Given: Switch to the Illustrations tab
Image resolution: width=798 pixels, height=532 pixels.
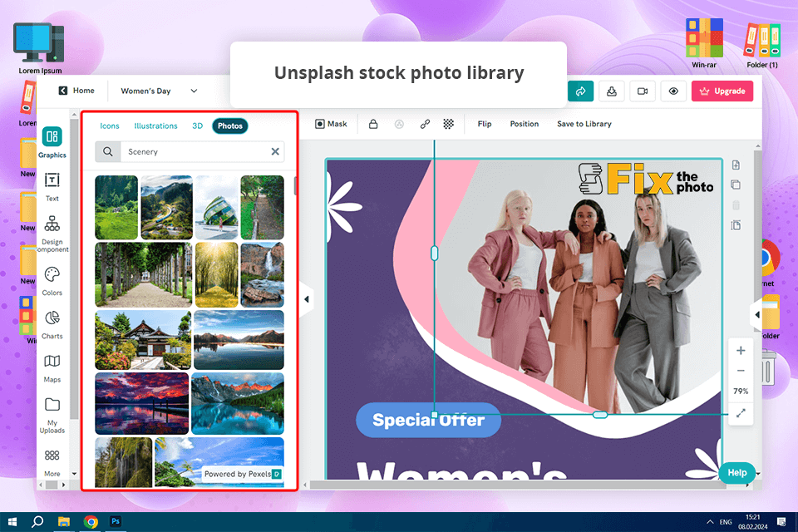Looking at the screenshot, I should click(x=155, y=126).
